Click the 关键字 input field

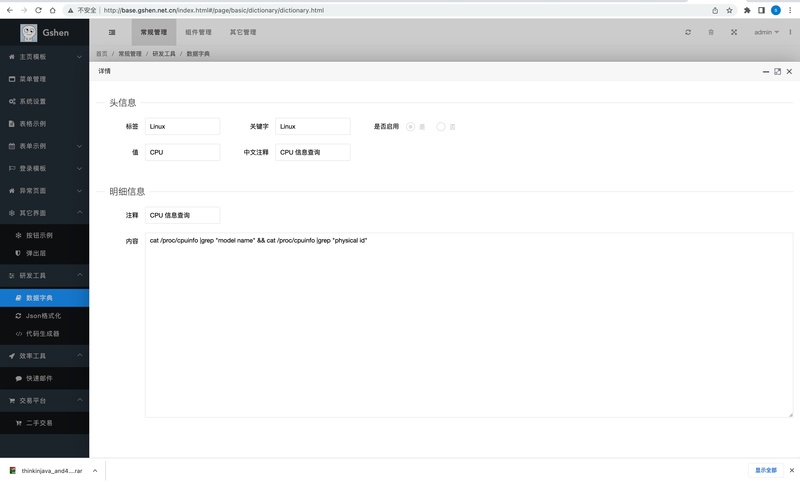click(x=313, y=126)
